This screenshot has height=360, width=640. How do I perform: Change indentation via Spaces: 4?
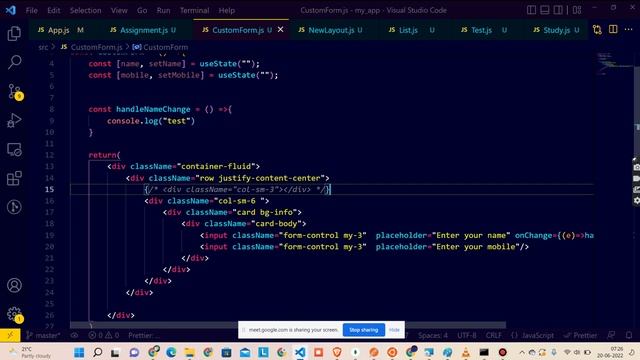[x=433, y=336]
